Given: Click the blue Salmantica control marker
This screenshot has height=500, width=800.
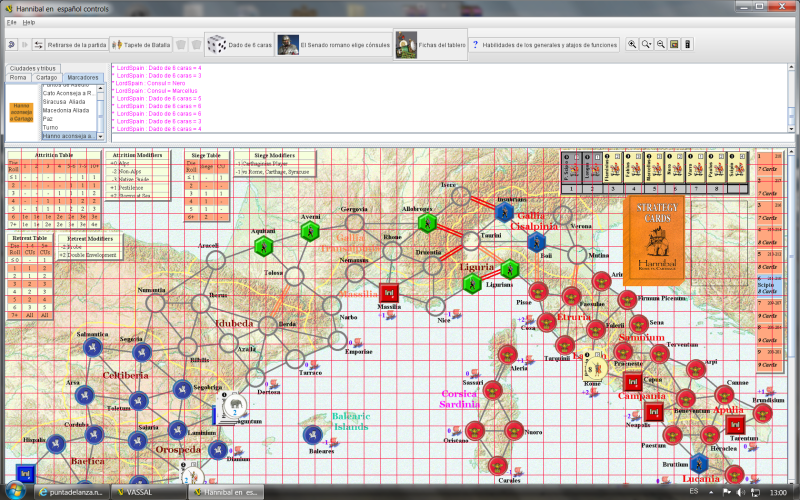Looking at the screenshot, I should pyautogui.click(x=93, y=348).
